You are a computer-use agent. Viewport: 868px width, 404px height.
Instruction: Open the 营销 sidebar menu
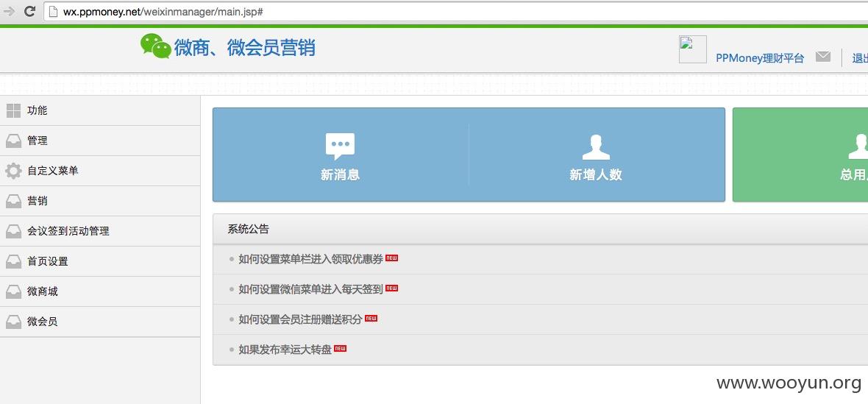pos(100,201)
